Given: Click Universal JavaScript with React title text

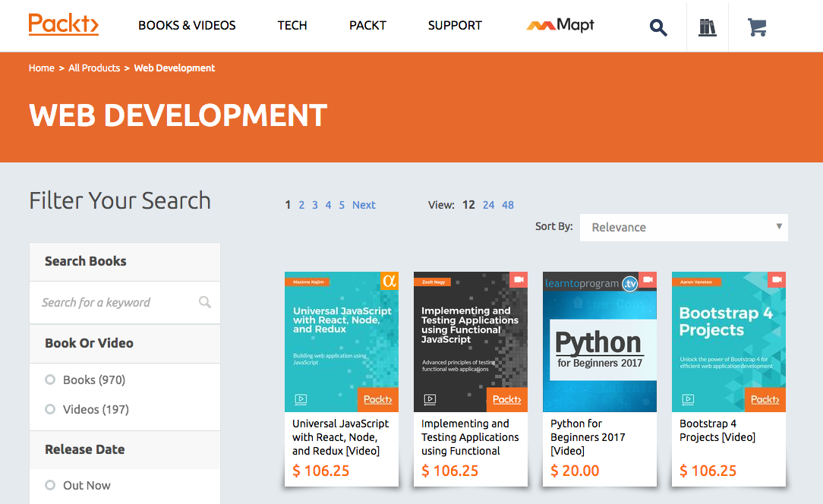Looking at the screenshot, I should coord(341,436).
